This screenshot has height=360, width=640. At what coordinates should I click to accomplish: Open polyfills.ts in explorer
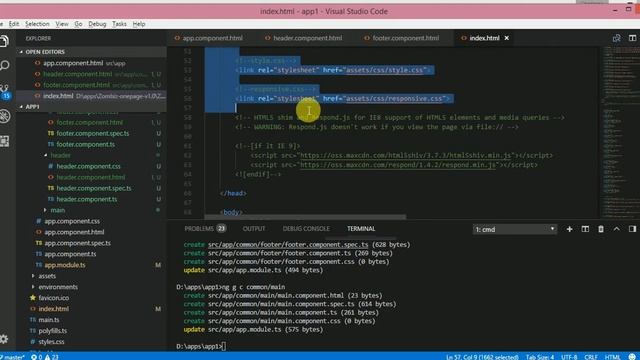[53, 331]
